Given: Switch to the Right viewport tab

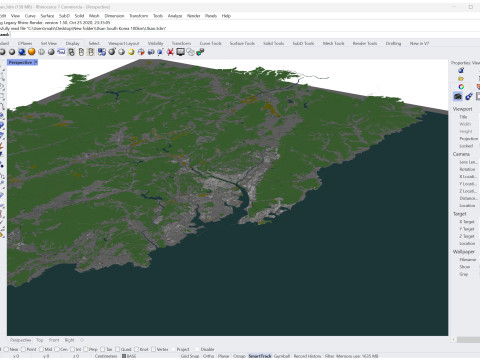Looking at the screenshot, I should [69, 340].
